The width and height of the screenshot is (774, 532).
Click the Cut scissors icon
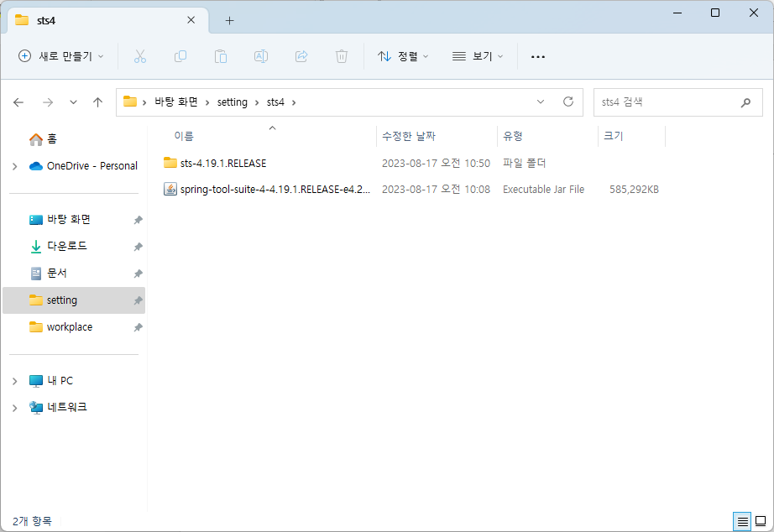pyautogui.click(x=140, y=56)
